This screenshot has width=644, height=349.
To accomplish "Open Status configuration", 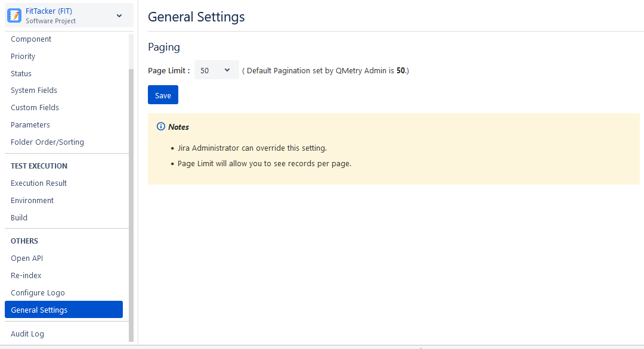I will point(21,73).
